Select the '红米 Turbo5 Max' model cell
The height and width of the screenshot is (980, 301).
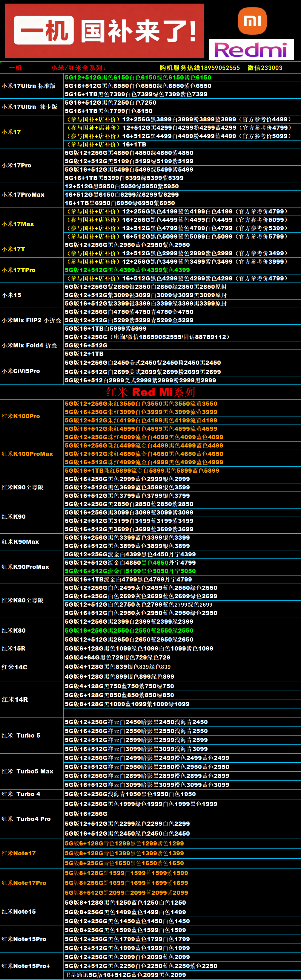point(32,772)
